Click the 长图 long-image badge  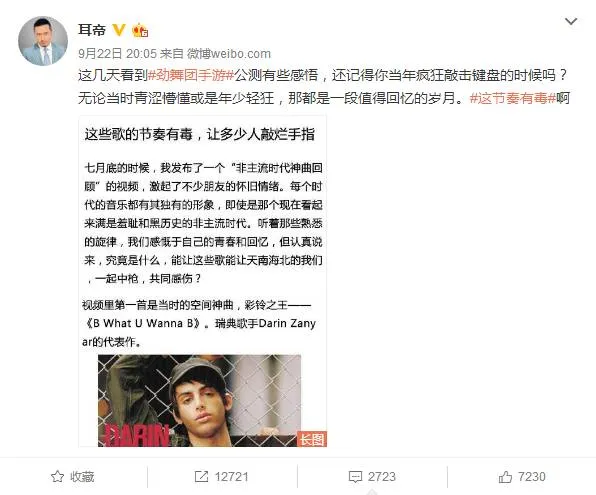tap(312, 439)
